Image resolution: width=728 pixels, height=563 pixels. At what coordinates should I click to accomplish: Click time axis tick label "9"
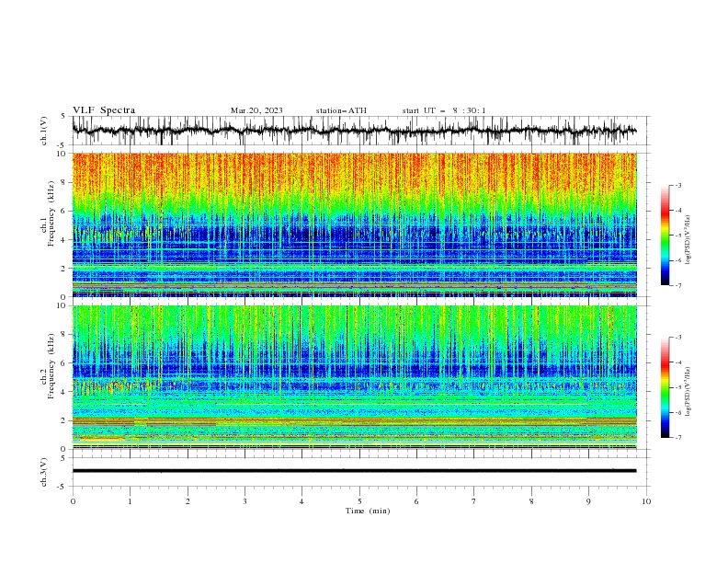588,501
